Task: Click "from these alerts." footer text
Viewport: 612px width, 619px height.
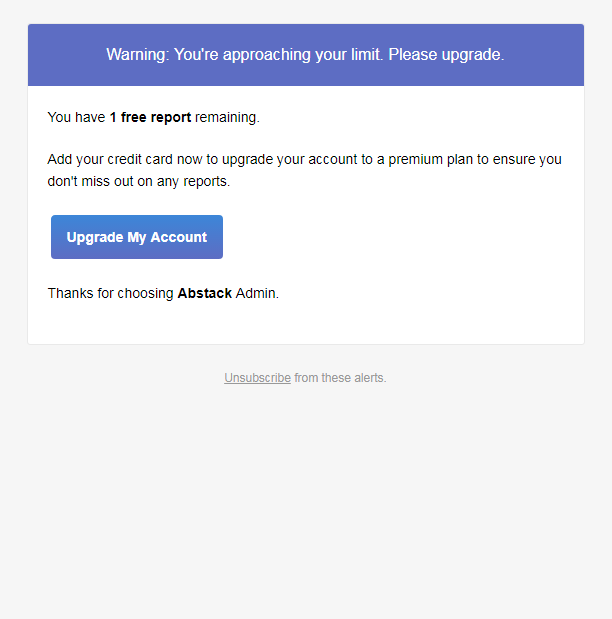Action: [340, 378]
